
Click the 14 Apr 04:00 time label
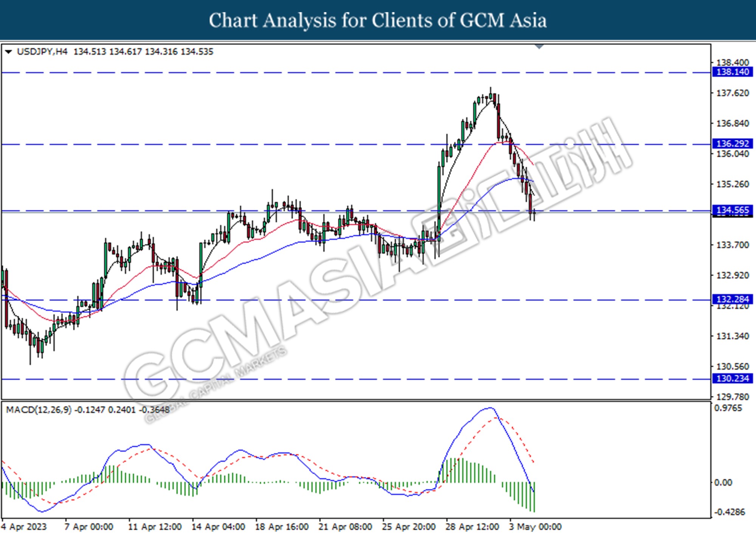[x=218, y=527]
